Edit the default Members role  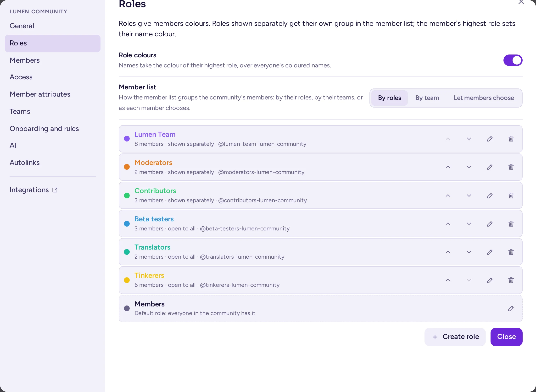511,309
